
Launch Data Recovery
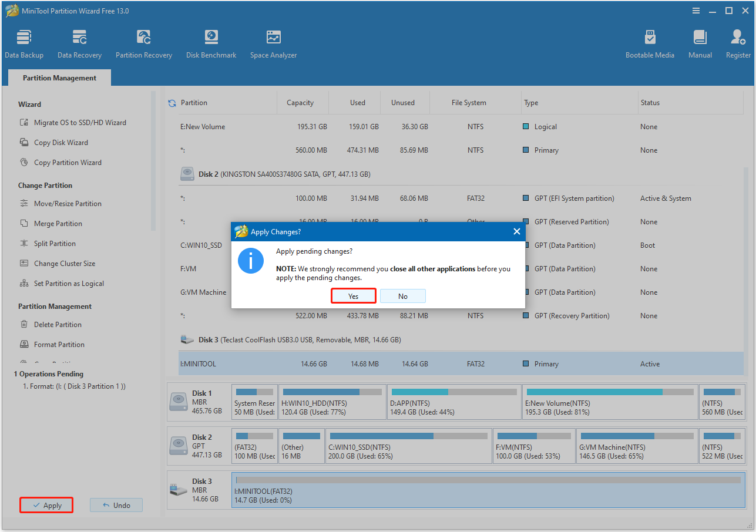(79, 43)
